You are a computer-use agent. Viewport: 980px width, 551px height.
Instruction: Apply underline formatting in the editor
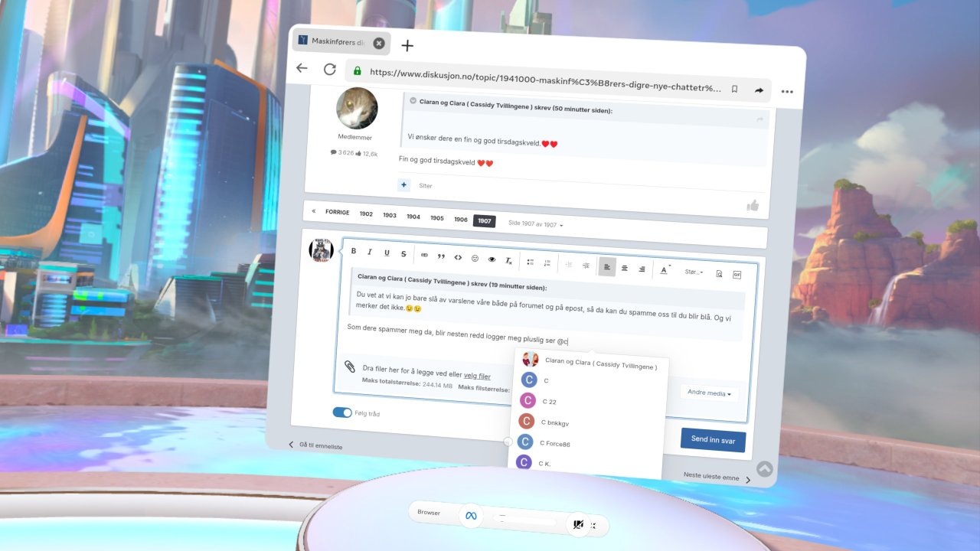[387, 253]
